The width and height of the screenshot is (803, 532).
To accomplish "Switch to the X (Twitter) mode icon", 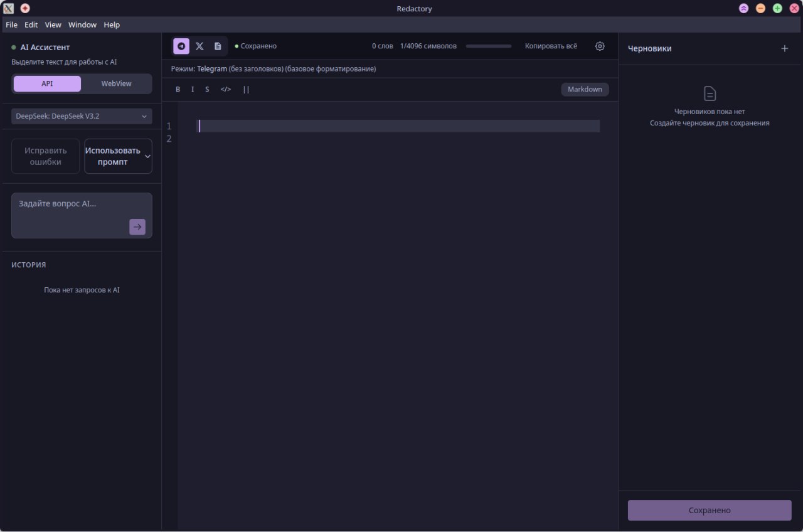I will click(x=199, y=46).
